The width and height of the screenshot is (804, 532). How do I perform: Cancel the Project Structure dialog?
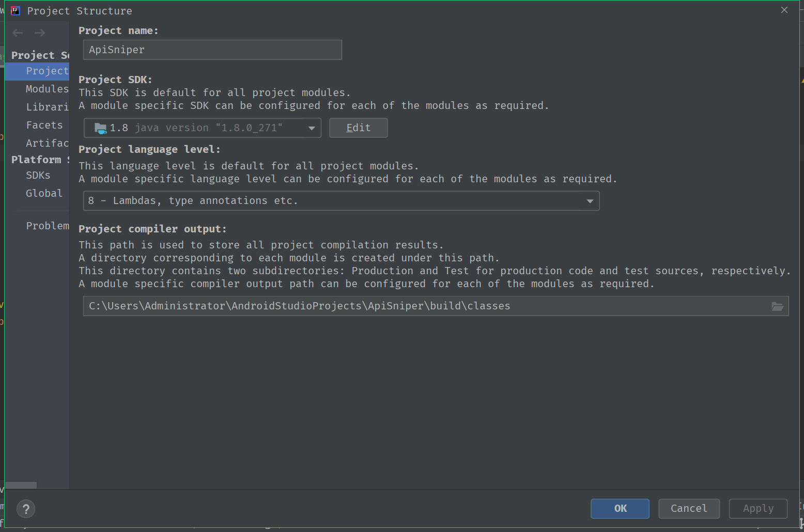pyautogui.click(x=689, y=509)
